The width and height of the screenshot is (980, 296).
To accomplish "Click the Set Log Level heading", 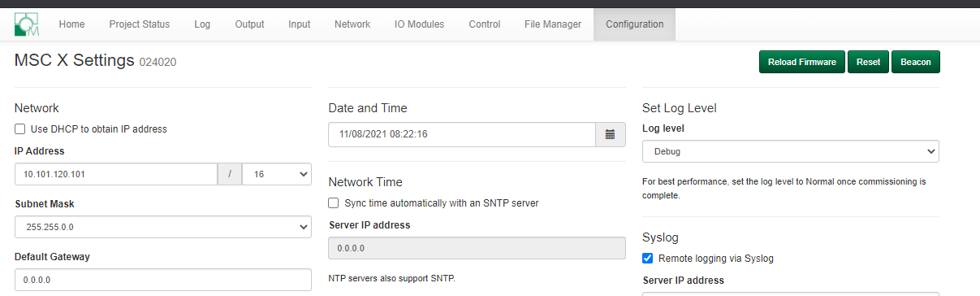I will (679, 108).
